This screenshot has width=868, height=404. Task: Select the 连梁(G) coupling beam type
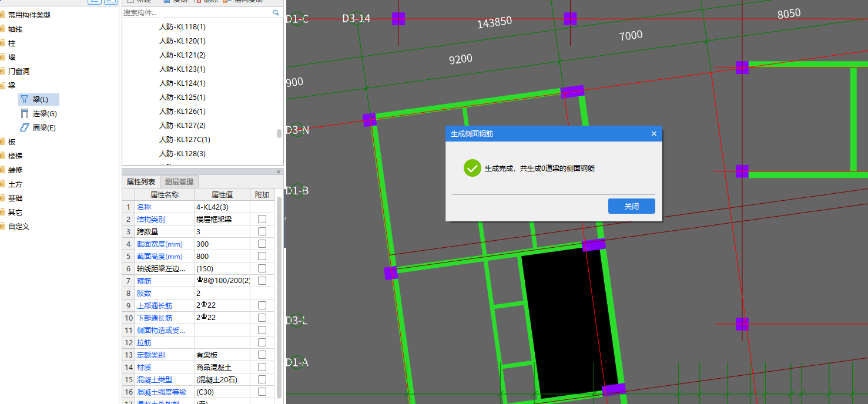(x=39, y=113)
